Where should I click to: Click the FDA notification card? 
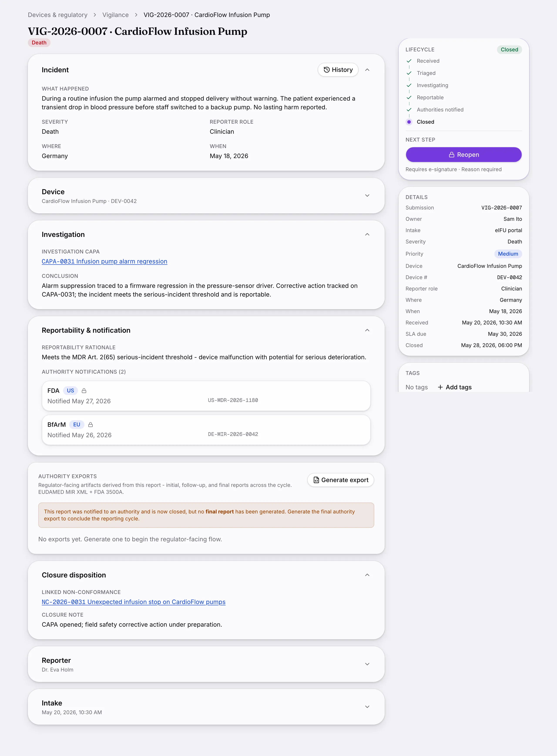click(206, 396)
